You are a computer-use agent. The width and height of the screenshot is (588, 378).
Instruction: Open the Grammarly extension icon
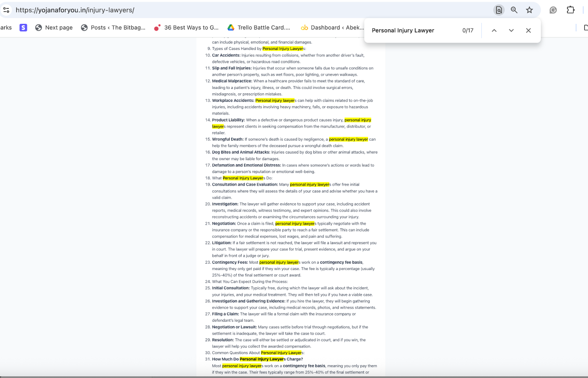point(553,10)
